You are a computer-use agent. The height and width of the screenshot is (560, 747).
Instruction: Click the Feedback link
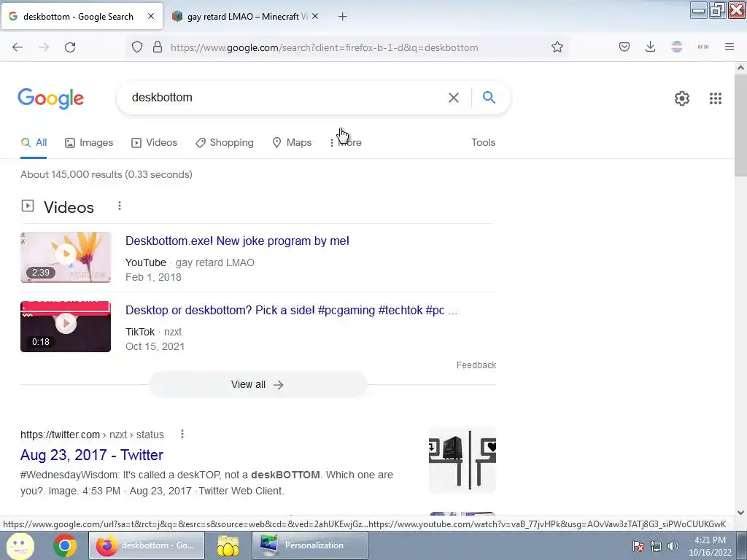coord(476,365)
